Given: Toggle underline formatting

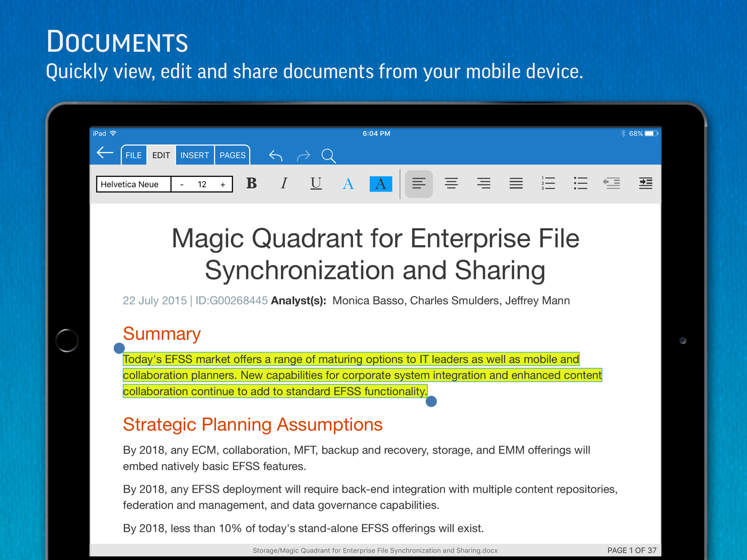Looking at the screenshot, I should pyautogui.click(x=316, y=184).
